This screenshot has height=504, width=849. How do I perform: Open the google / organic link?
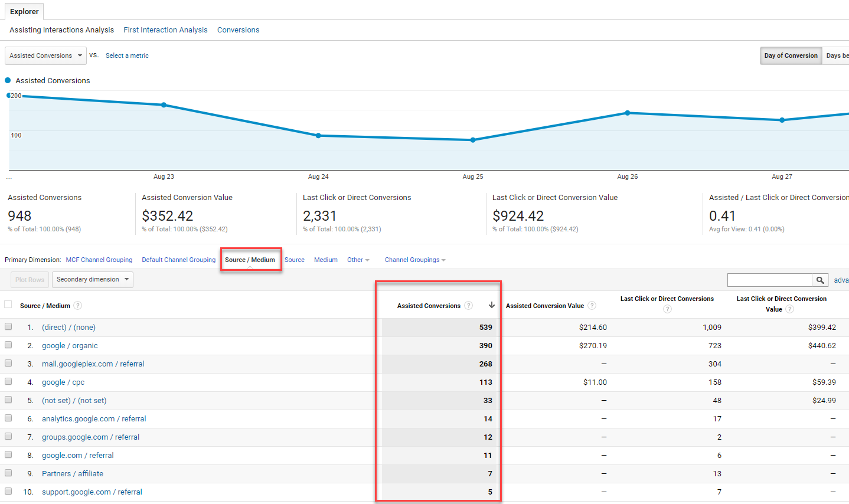click(x=70, y=345)
